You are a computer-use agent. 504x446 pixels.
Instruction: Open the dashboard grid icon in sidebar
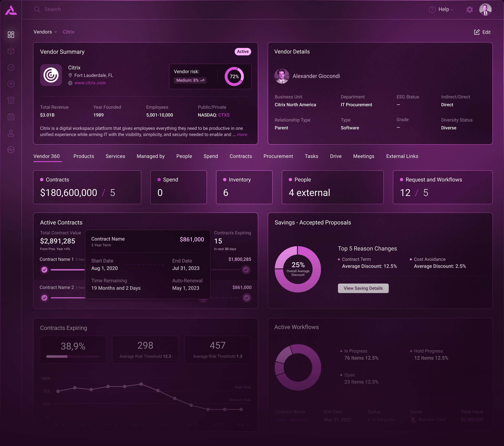(11, 35)
